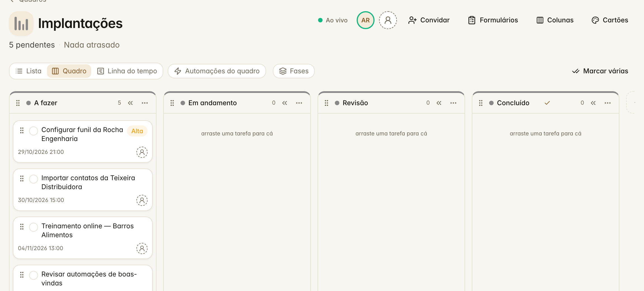Click the checkmark icon beside Concluído
This screenshot has width=644, height=291.
pyautogui.click(x=547, y=103)
